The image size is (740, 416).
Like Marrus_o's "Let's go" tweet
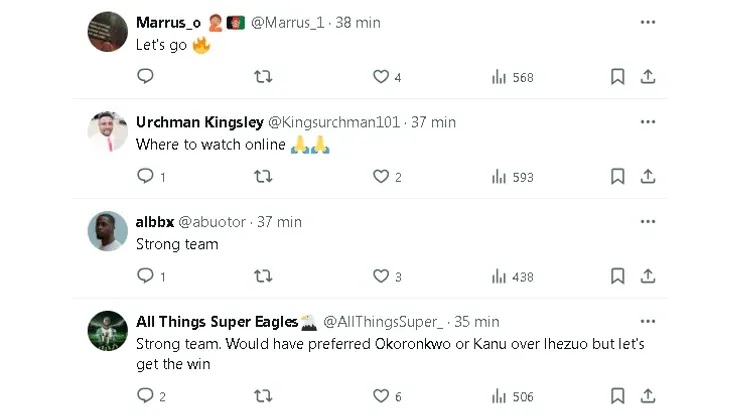pyautogui.click(x=381, y=77)
